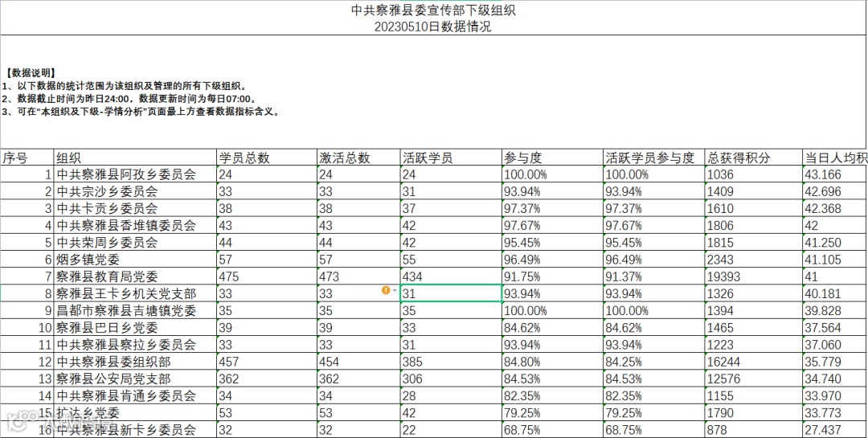Select the 总获得积分 column header
This screenshot has width=868, height=438.
coord(753,158)
